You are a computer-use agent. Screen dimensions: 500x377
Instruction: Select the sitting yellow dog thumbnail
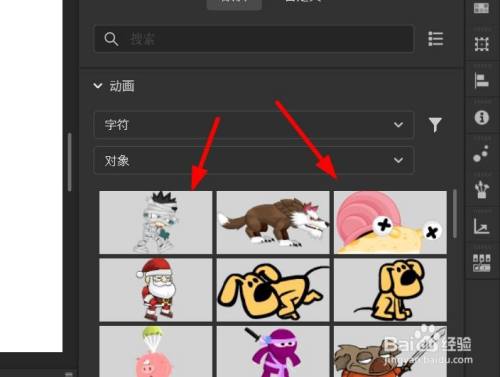[390, 290]
